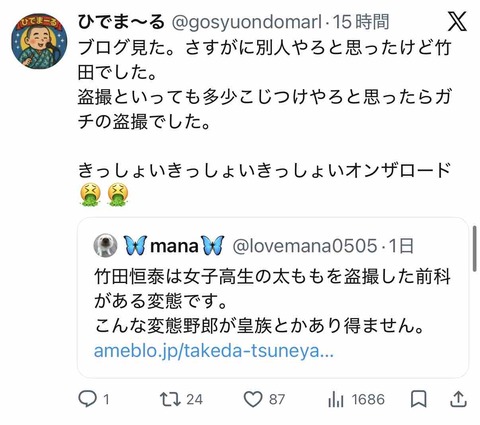480x425 pixels.
Task: Open @gosyuondomarl handle profile
Action: [x=246, y=22]
